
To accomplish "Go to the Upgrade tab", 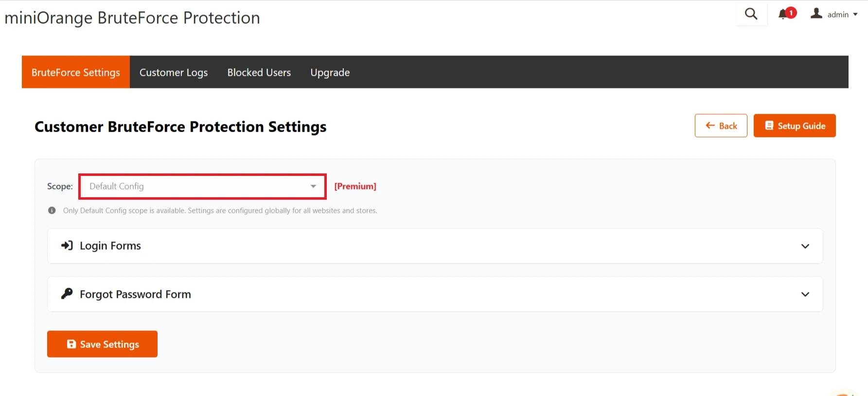I will click(x=330, y=72).
